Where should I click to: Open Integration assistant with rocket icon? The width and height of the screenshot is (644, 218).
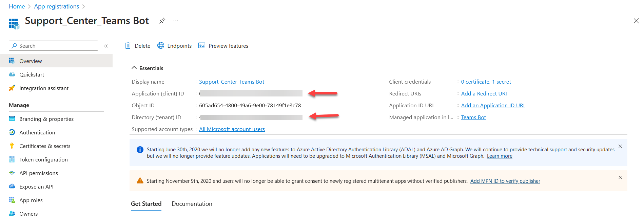coord(44,88)
